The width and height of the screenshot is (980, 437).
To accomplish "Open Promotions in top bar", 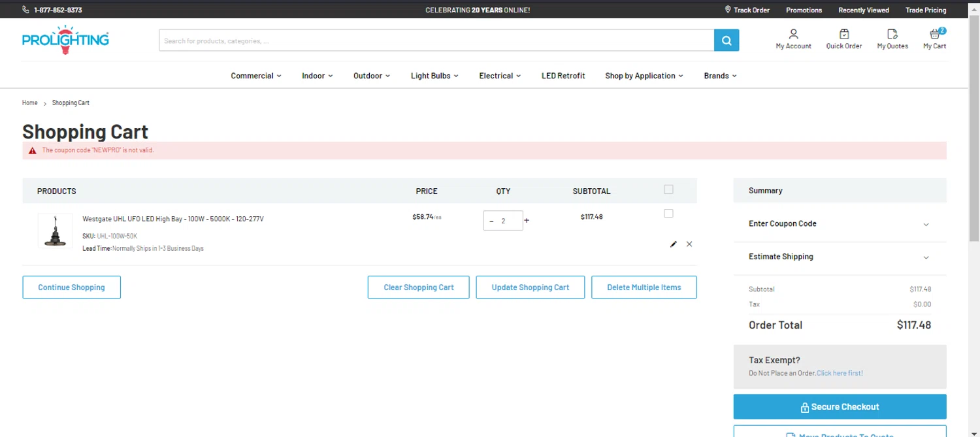I will point(804,10).
